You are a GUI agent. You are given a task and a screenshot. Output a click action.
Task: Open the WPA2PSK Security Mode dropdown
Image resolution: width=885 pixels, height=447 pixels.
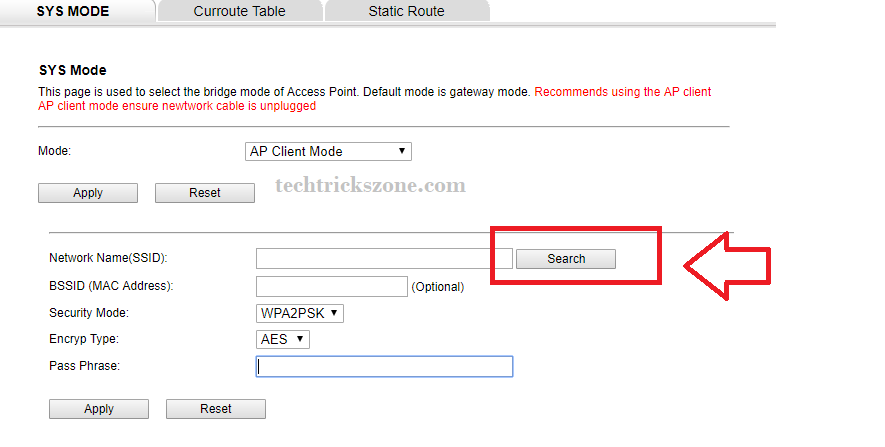point(300,314)
